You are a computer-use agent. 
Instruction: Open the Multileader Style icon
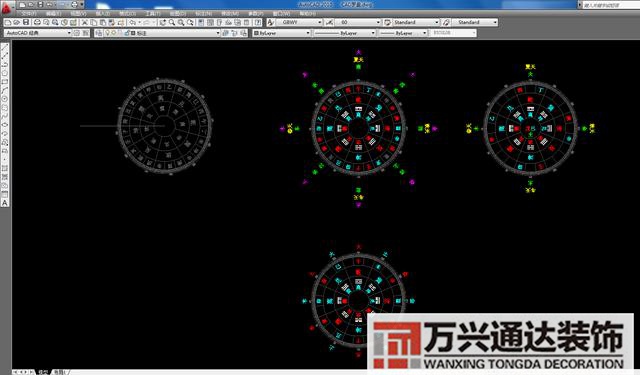coord(446,22)
